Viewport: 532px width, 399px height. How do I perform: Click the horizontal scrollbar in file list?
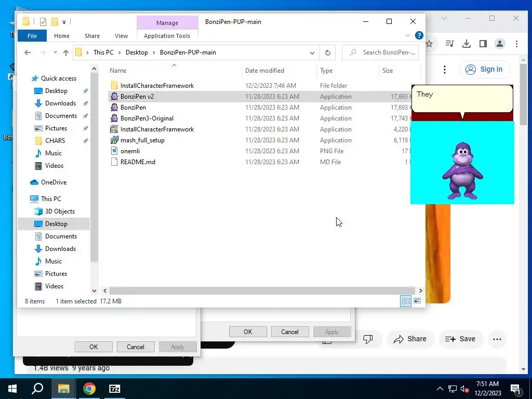pyautogui.click(x=262, y=291)
